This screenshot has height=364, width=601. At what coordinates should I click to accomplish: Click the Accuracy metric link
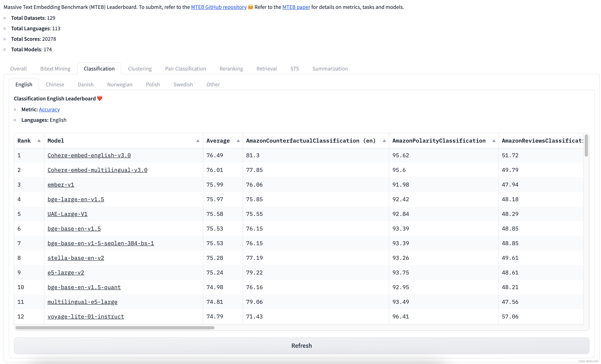[x=49, y=109]
